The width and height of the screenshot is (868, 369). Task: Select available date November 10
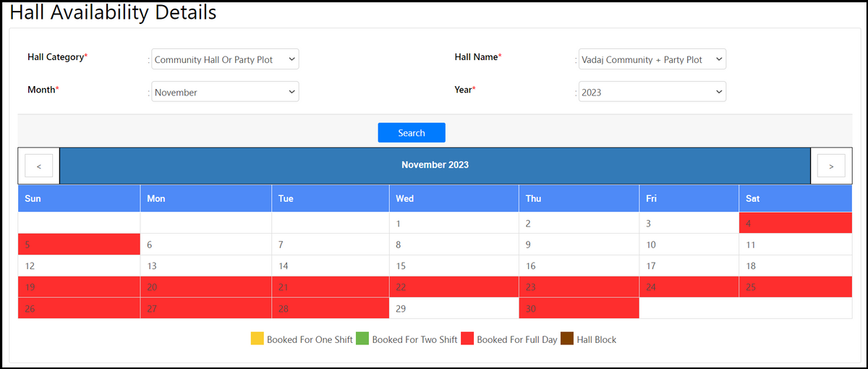coord(688,245)
